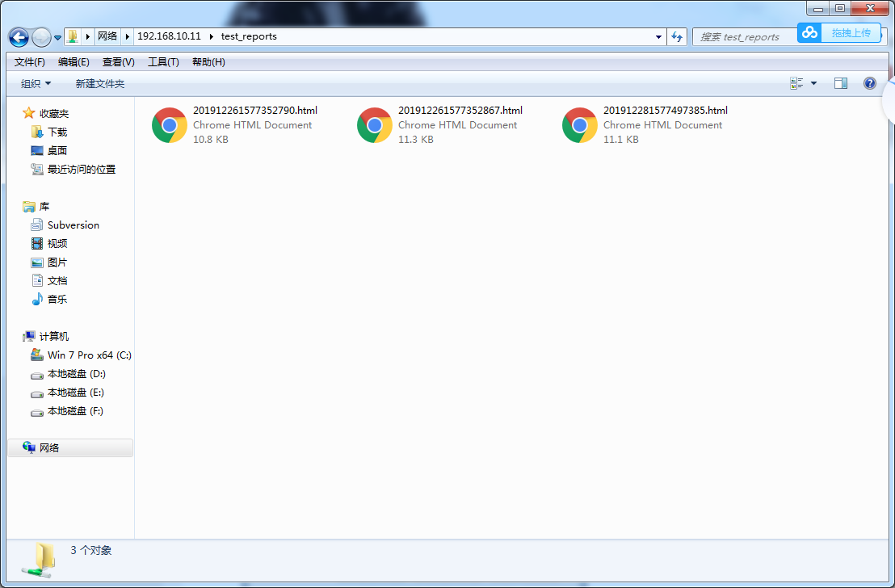
Task: Click the folder icon in the address bar
Action: tap(73, 36)
